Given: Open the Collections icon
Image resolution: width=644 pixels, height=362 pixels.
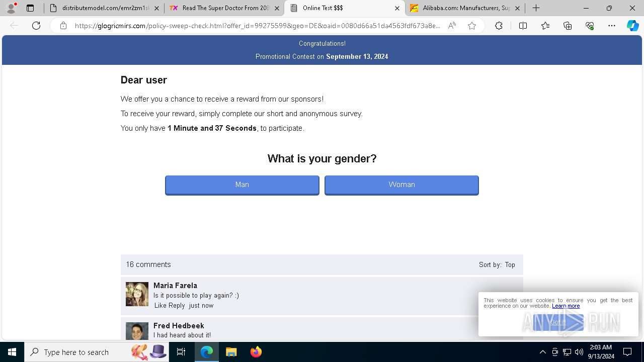Looking at the screenshot, I should [x=568, y=26].
